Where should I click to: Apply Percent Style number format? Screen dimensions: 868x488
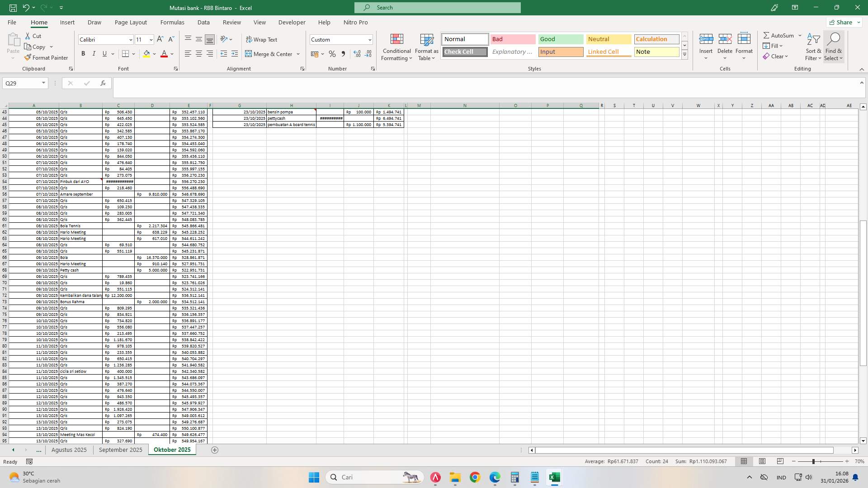click(x=332, y=54)
